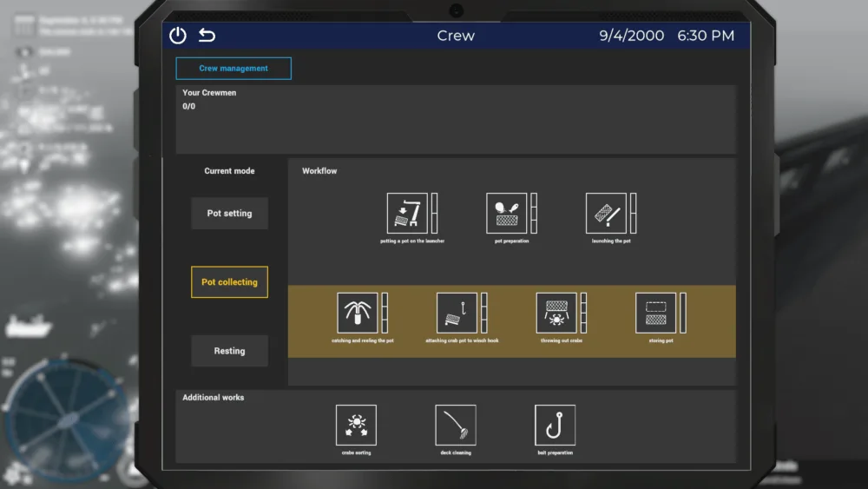Select the bait preparation additional work

[556, 425]
